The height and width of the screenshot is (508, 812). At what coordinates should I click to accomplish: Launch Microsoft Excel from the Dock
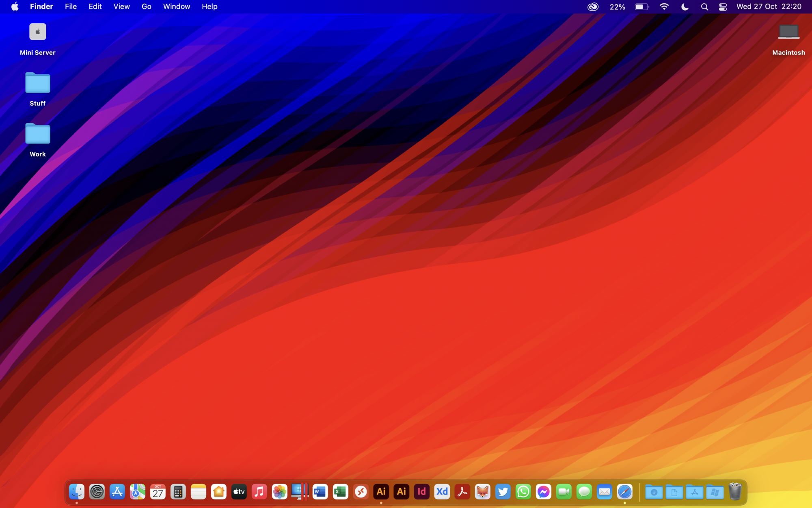[340, 492]
